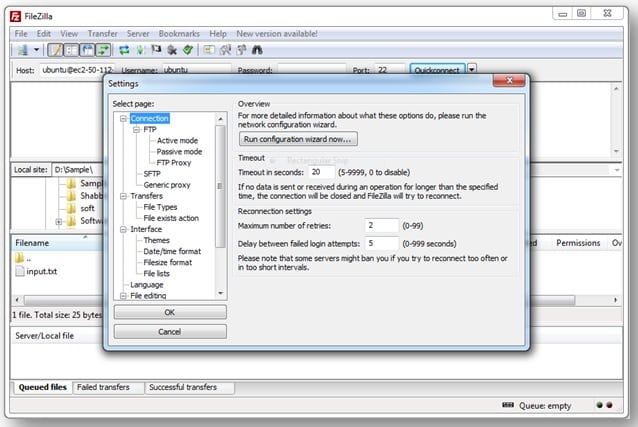Select Active mode settings page
The width and height of the screenshot is (638, 427).
(177, 140)
